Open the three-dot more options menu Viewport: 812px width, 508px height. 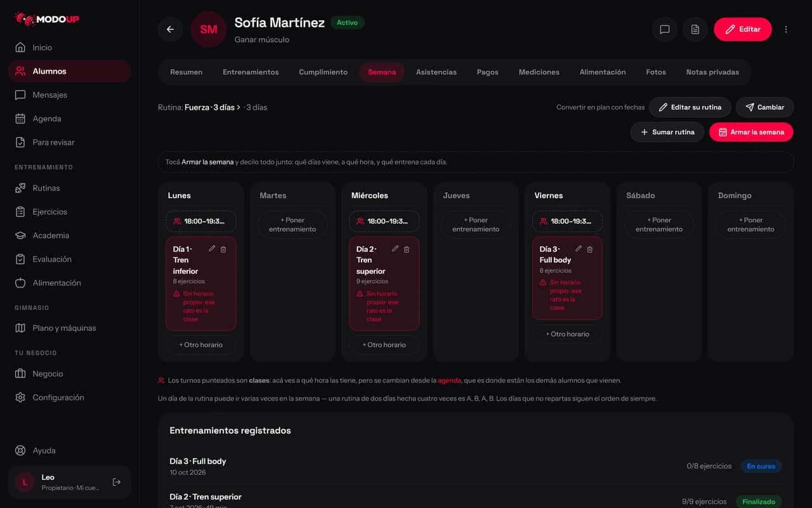point(786,29)
